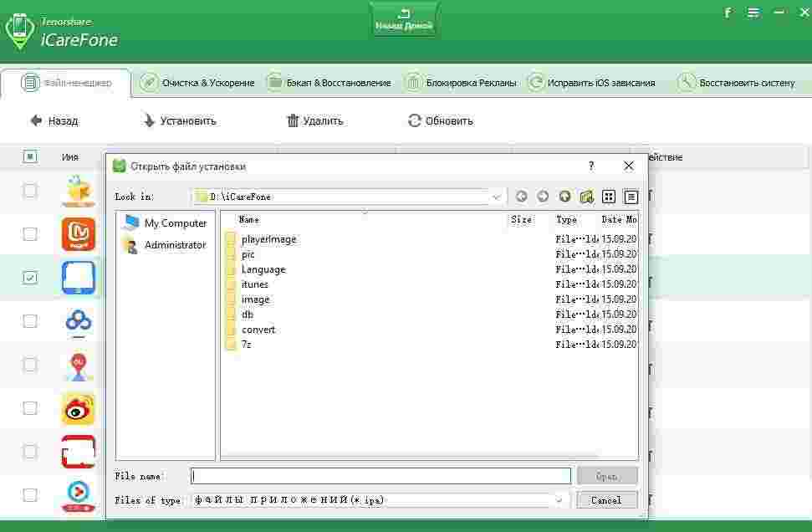Open the Очистка & Ускорение tab
This screenshot has width=812, height=532.
(198, 83)
